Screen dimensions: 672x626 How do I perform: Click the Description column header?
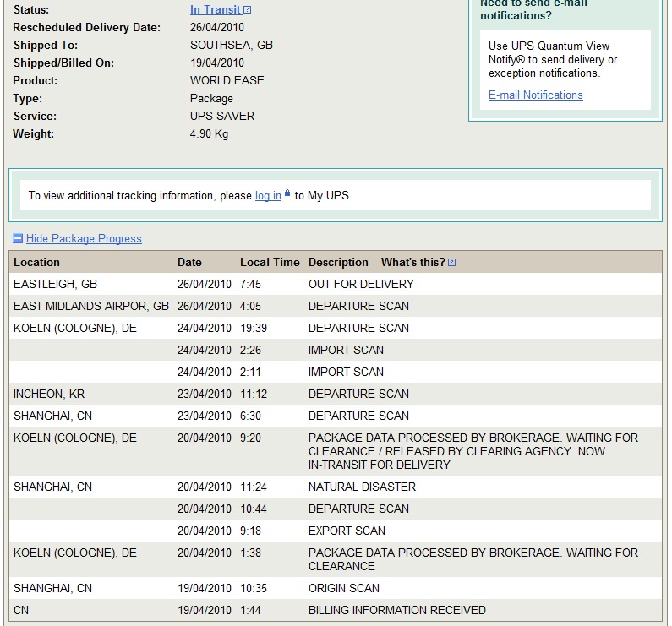tap(338, 262)
